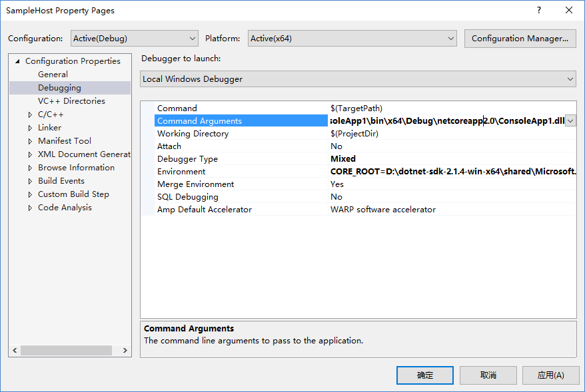Expand the Code Analysis node
The width and height of the screenshot is (585, 392).
point(29,207)
